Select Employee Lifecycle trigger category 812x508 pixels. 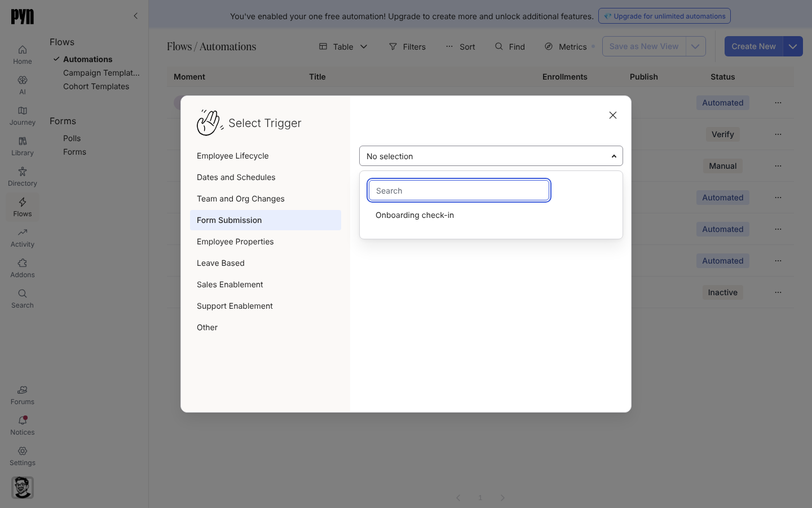266,156
